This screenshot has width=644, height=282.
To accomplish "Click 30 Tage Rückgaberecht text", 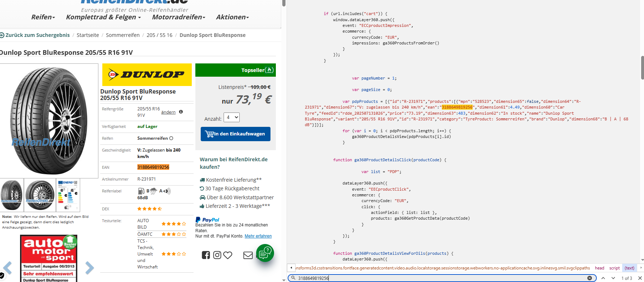I will (232, 188).
